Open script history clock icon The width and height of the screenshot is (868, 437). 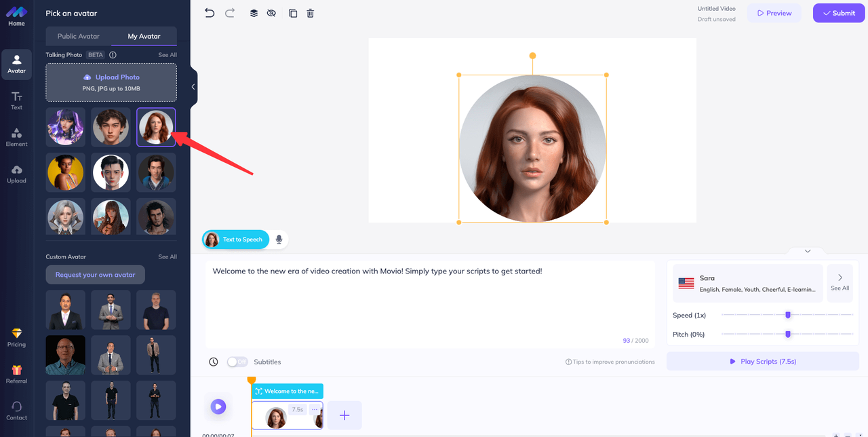pos(214,362)
